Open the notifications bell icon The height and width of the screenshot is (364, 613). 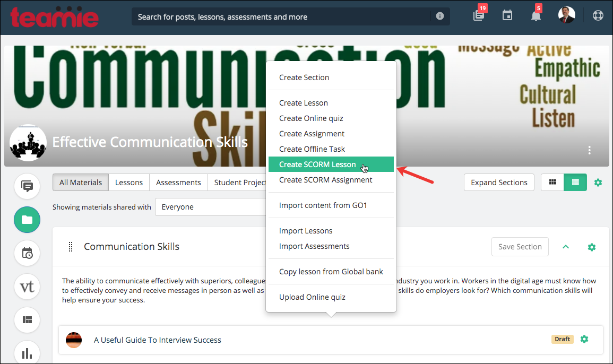click(x=536, y=15)
